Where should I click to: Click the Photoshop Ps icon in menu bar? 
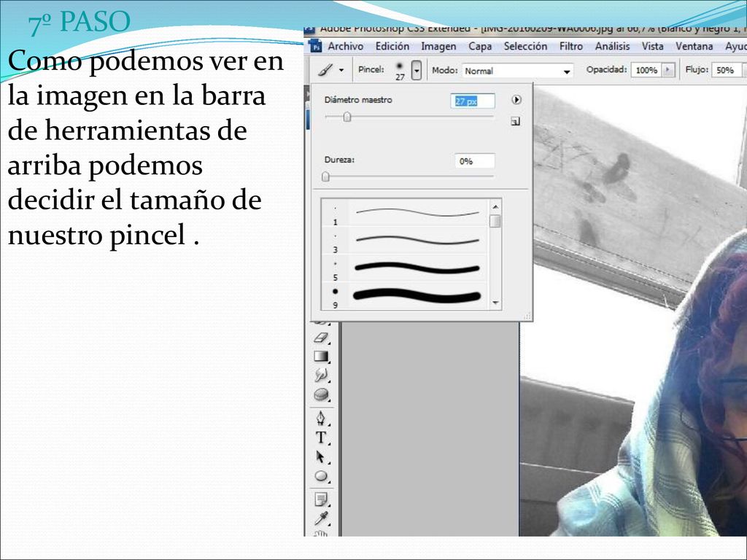pyautogui.click(x=315, y=46)
